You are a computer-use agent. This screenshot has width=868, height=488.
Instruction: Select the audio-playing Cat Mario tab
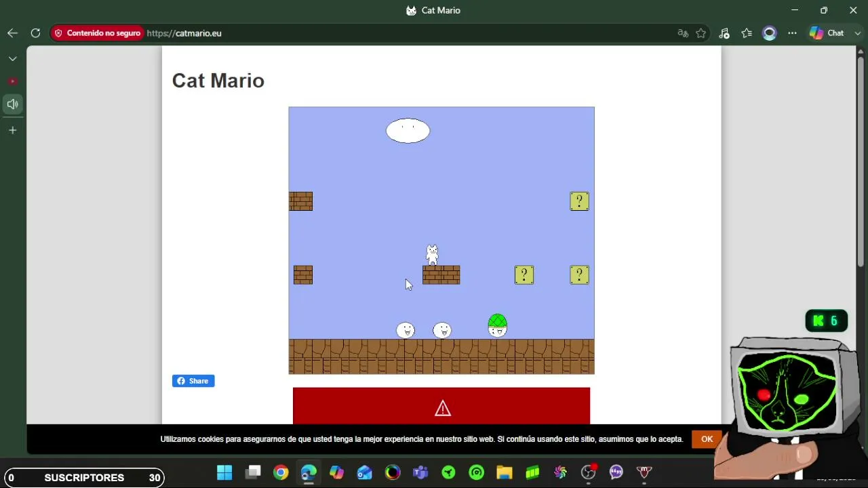click(x=12, y=104)
